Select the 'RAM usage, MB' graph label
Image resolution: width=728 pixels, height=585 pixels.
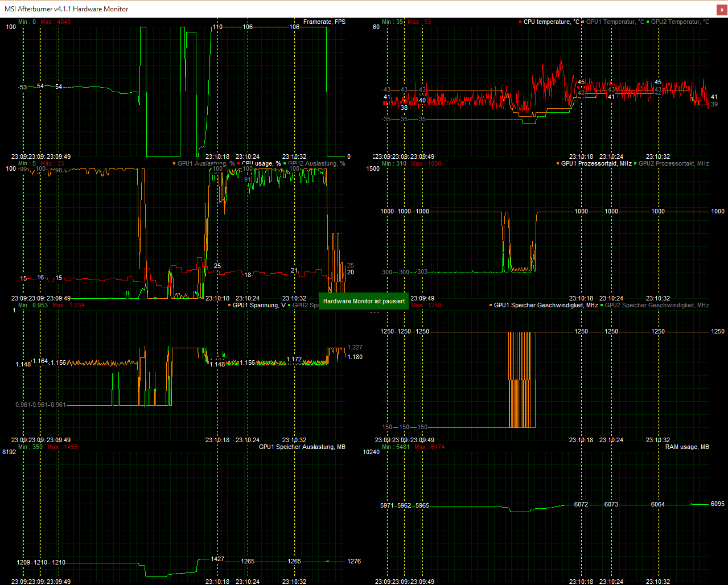point(687,447)
